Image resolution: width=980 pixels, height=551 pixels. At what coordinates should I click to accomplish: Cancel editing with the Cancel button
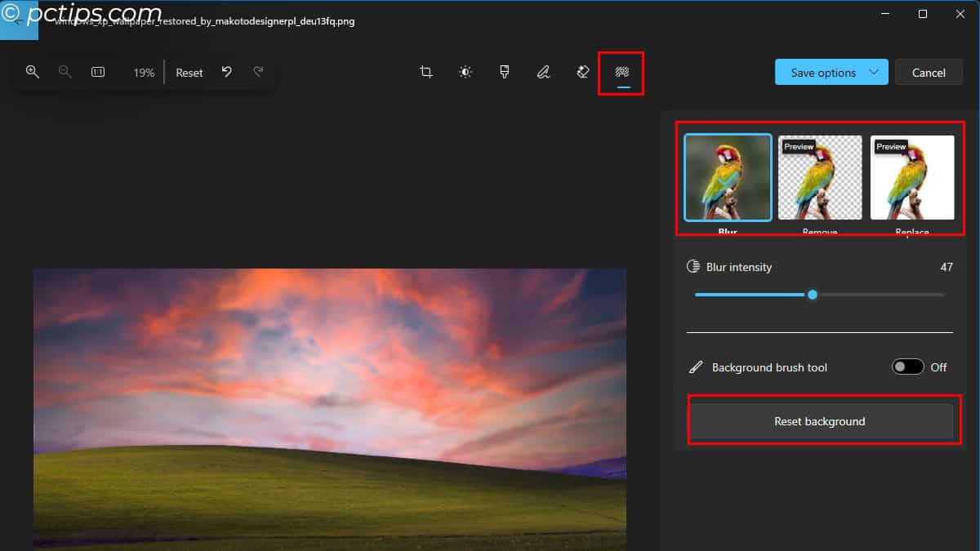(x=929, y=72)
